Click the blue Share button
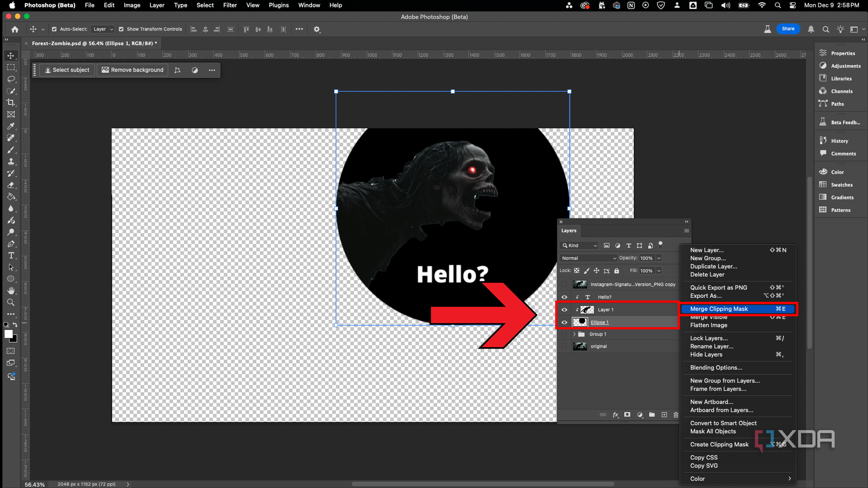Screen dimensions: 868x488 tap(788, 29)
